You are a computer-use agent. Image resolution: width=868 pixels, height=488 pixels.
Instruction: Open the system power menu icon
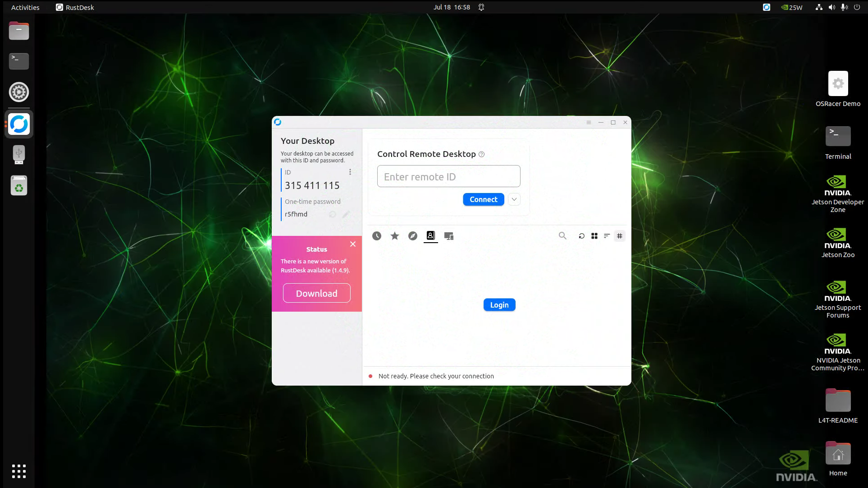coord(857,7)
